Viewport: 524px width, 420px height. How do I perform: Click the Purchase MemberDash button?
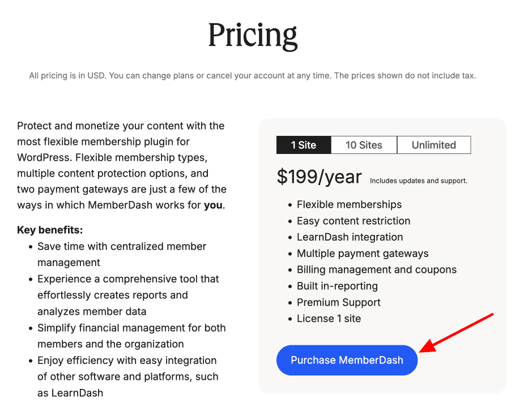click(x=347, y=360)
